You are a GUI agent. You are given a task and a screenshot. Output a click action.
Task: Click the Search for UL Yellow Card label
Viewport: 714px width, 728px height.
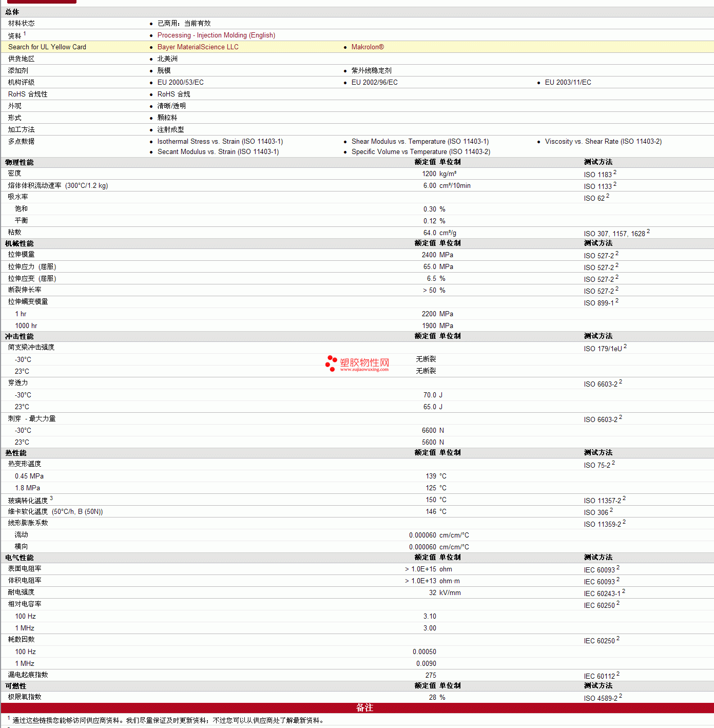tap(47, 47)
